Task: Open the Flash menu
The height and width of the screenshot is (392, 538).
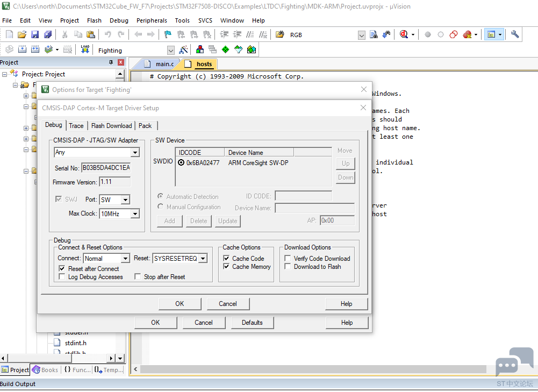Action: [x=94, y=20]
